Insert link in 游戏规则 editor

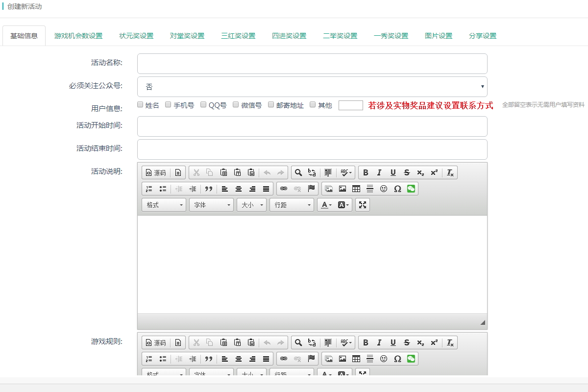[x=283, y=359]
